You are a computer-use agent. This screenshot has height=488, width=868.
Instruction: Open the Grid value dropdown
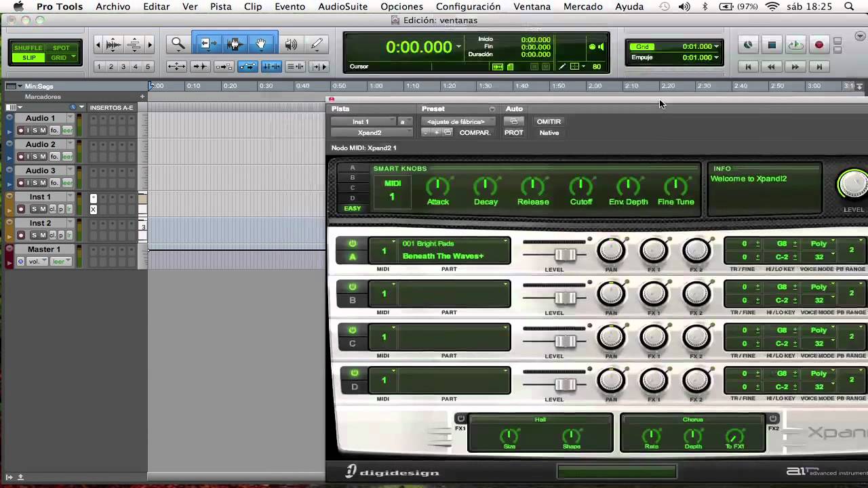[716, 47]
